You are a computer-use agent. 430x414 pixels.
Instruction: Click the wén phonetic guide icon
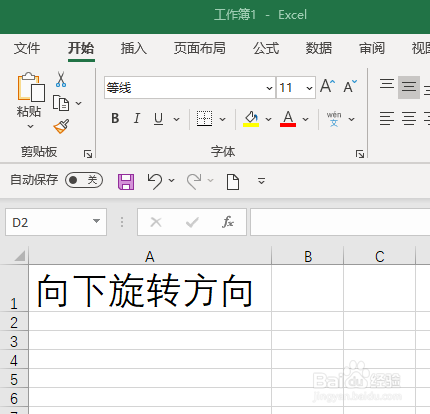pyautogui.click(x=334, y=119)
